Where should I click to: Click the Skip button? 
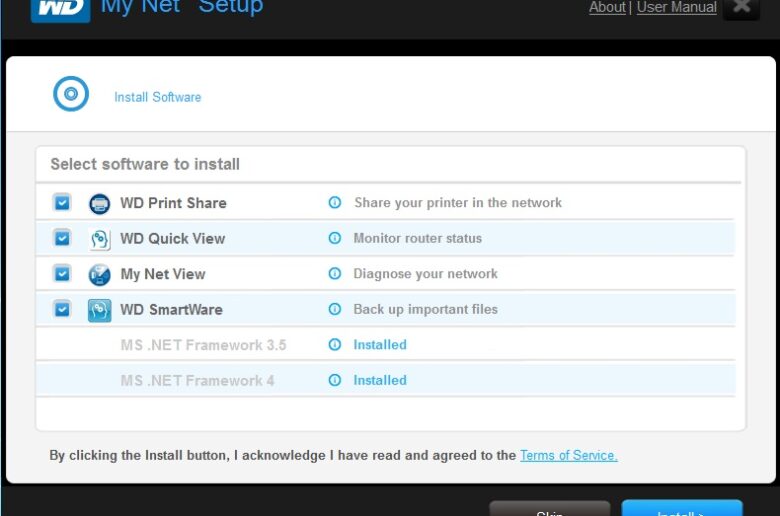pyautogui.click(x=550, y=509)
